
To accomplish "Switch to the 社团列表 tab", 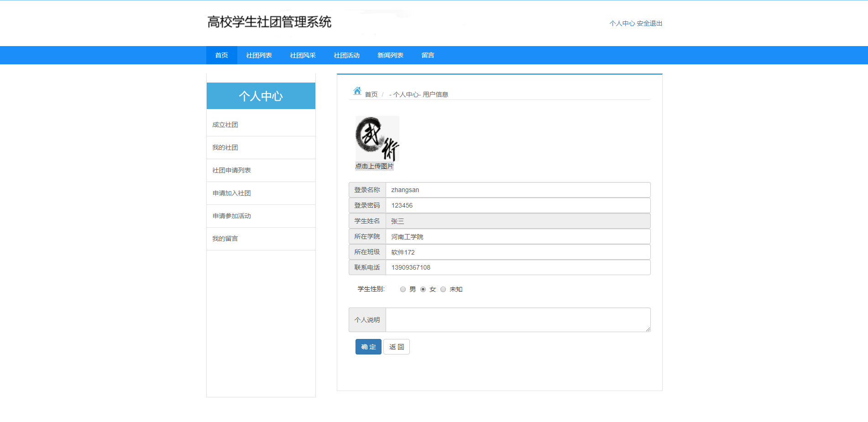I will [x=259, y=55].
